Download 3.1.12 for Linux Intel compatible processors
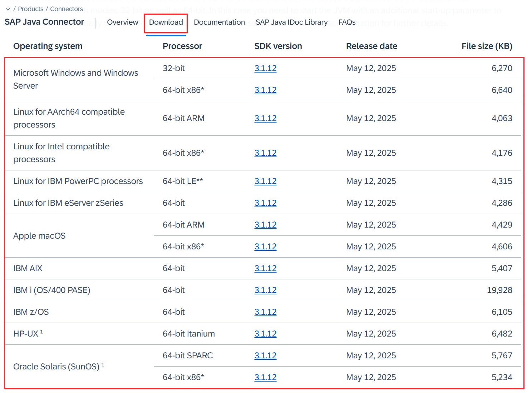Viewport: 532px width, 393px height. click(x=265, y=153)
